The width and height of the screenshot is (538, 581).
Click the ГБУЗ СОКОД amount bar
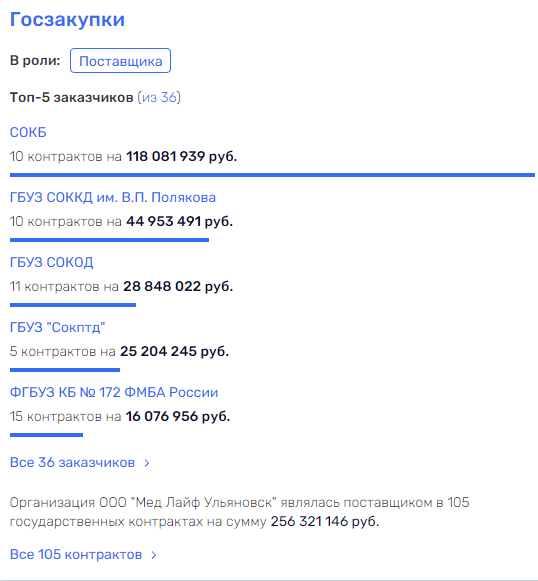(x=73, y=305)
